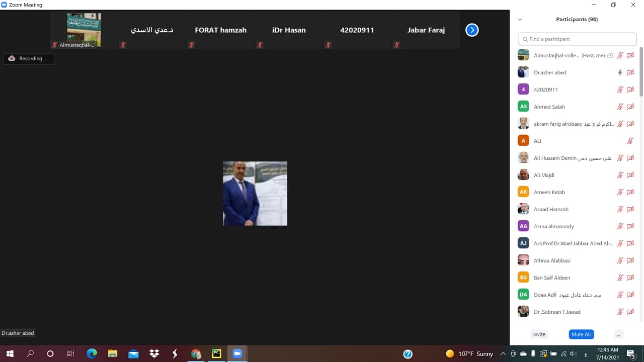Click the blue help question mark in taskbar
Viewport: 644px width, 362px height.
(x=408, y=354)
